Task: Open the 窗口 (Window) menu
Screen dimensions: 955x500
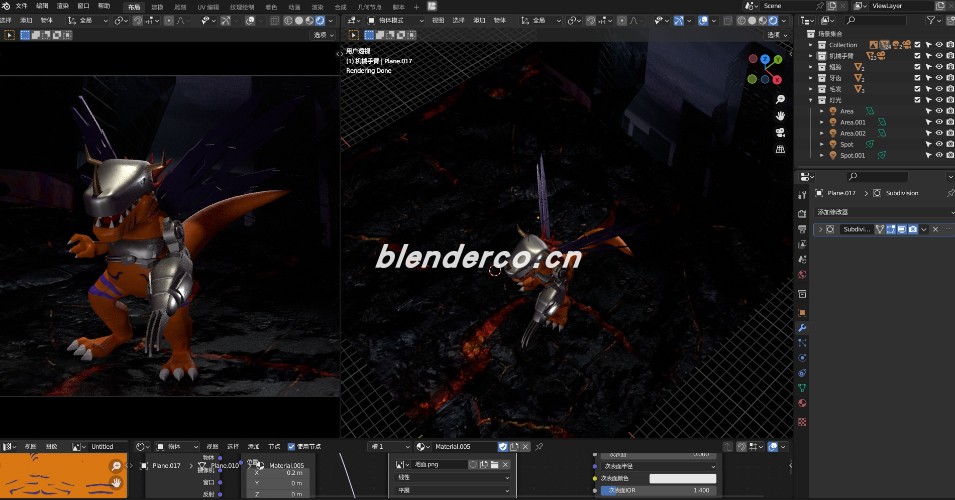Action: point(83,6)
